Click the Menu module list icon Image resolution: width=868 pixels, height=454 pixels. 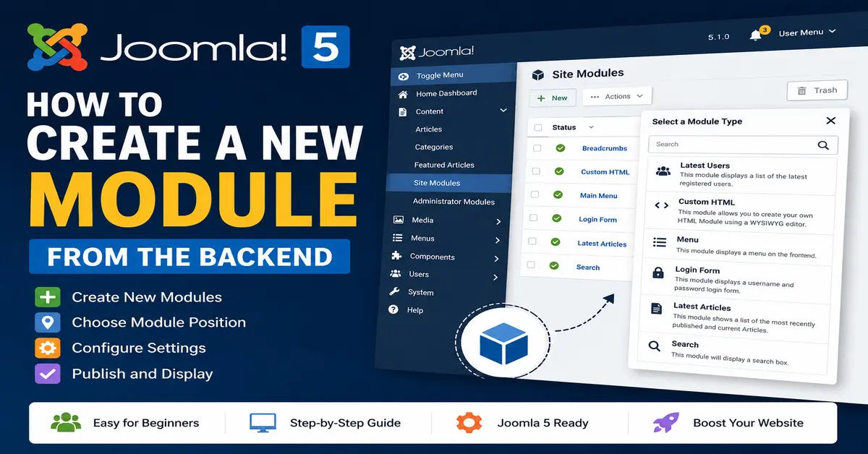660,242
